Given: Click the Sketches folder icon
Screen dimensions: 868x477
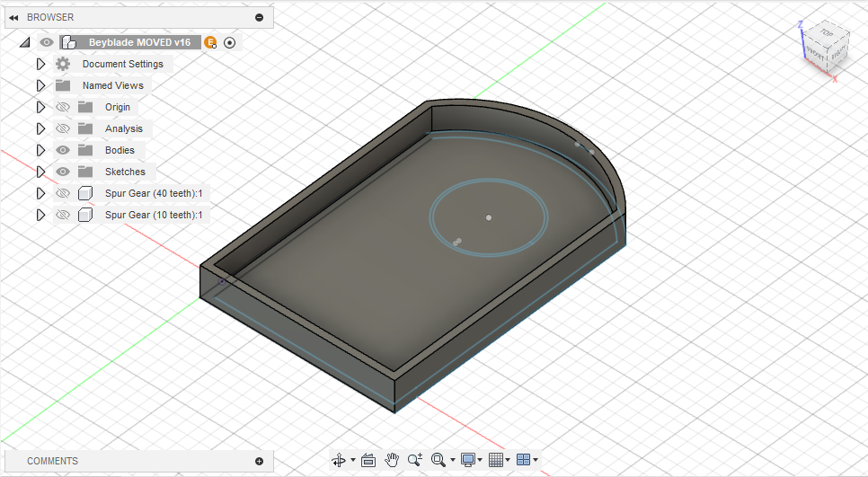Looking at the screenshot, I should [x=85, y=172].
